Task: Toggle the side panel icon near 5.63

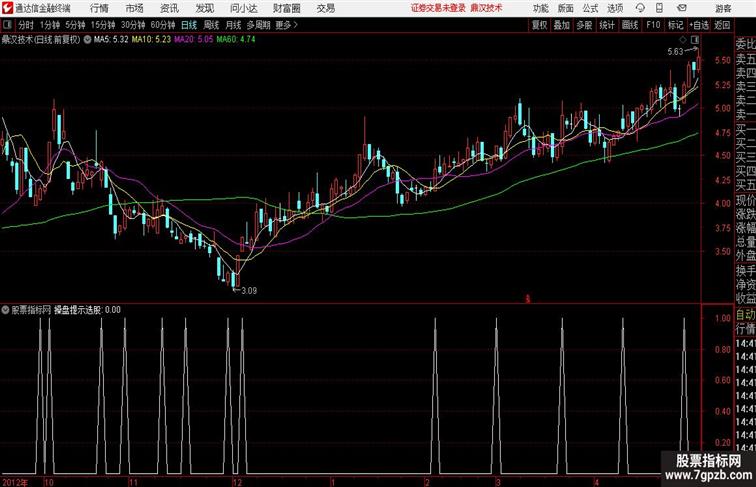Action: pos(695,39)
